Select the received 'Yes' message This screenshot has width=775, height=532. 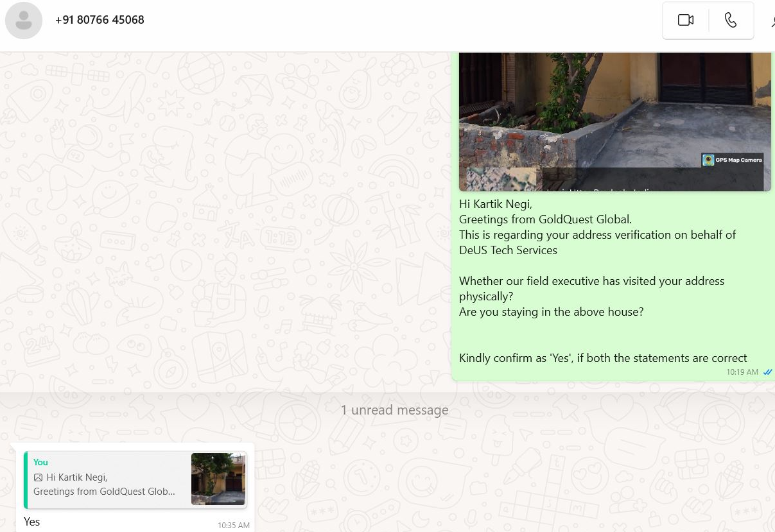point(32,522)
